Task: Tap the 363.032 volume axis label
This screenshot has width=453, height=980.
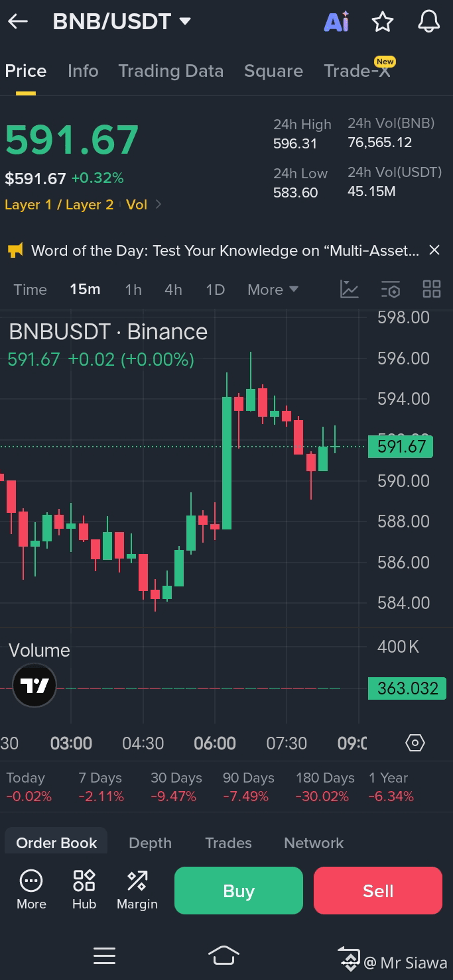Action: pos(407,688)
